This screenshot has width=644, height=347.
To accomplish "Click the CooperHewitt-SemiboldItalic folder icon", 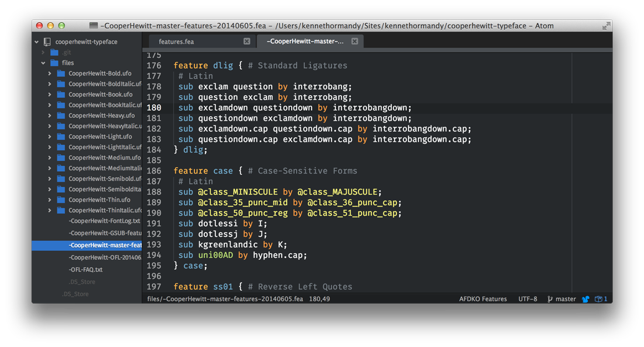I will coord(61,189).
